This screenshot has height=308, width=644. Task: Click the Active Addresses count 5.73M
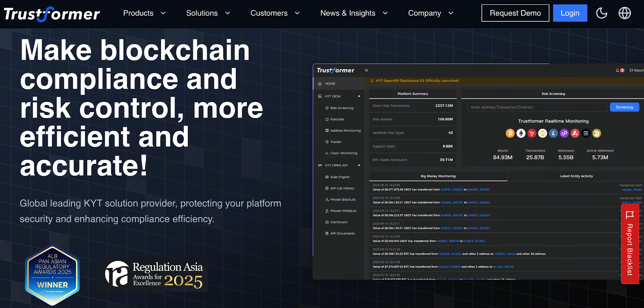click(600, 157)
